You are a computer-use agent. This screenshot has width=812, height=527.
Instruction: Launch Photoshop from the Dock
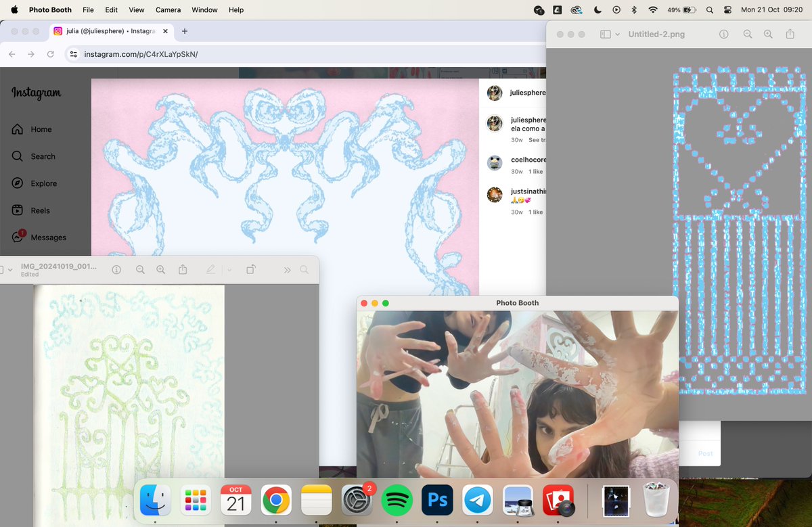(438, 501)
